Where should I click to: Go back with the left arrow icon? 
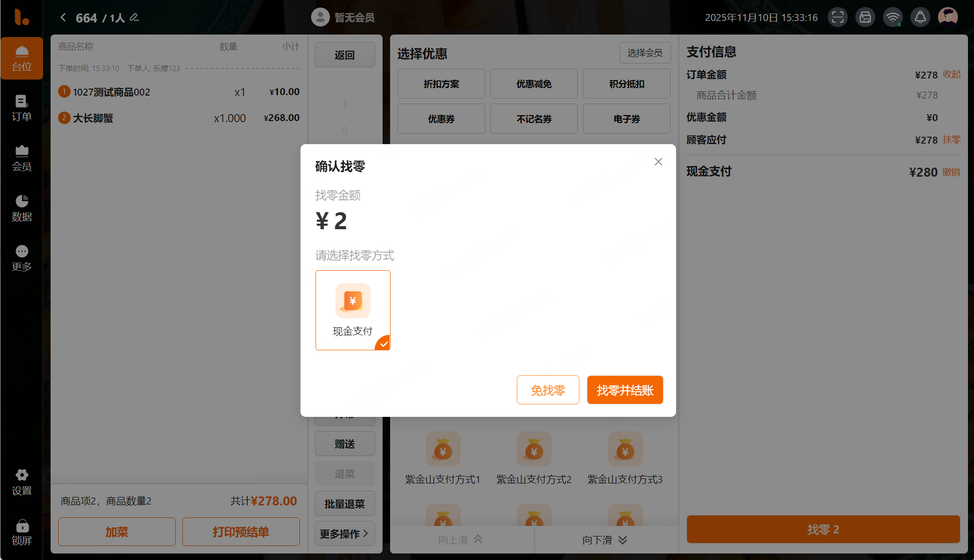coord(63,18)
